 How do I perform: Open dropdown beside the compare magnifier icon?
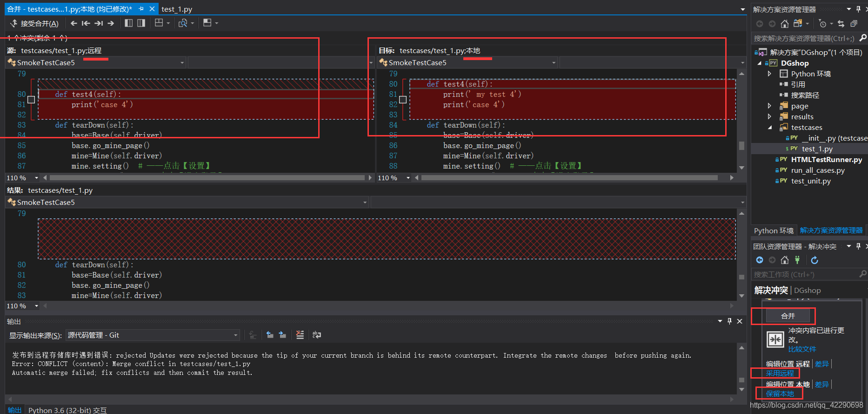coord(193,23)
